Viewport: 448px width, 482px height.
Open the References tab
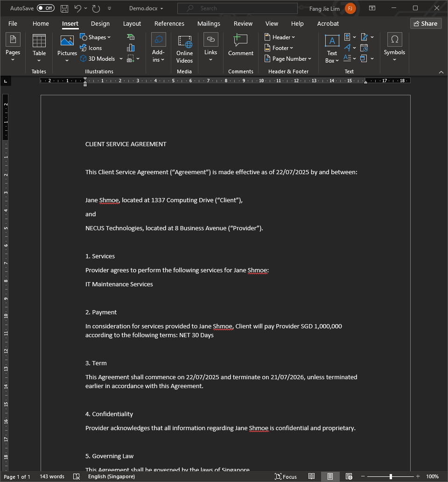coord(169,24)
